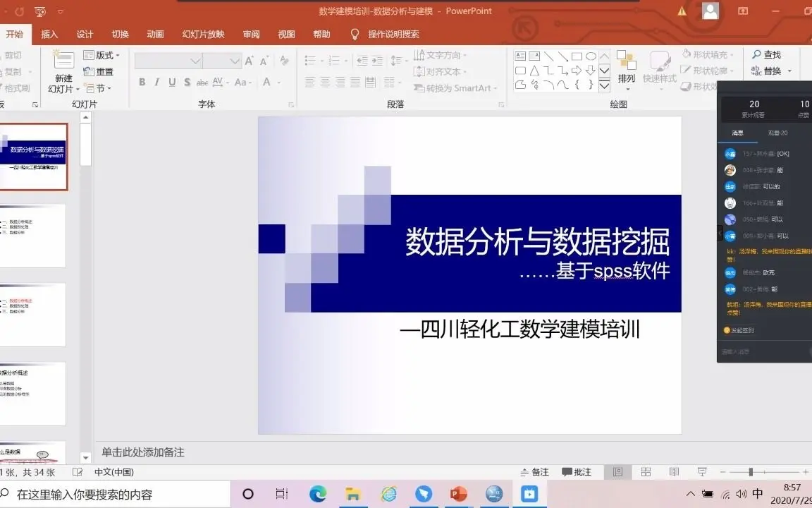Switch to Slide Sorter view icon
The height and width of the screenshot is (508, 812).
coord(646,472)
